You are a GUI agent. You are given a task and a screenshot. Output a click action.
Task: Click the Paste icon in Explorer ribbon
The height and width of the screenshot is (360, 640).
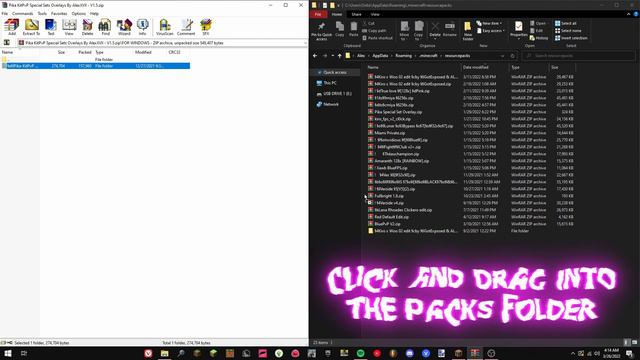click(x=353, y=29)
